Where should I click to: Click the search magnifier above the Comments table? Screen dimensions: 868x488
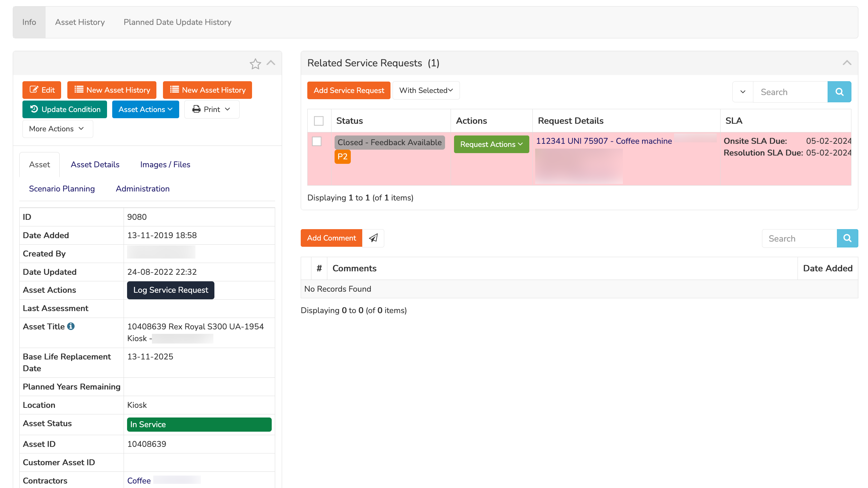(848, 238)
